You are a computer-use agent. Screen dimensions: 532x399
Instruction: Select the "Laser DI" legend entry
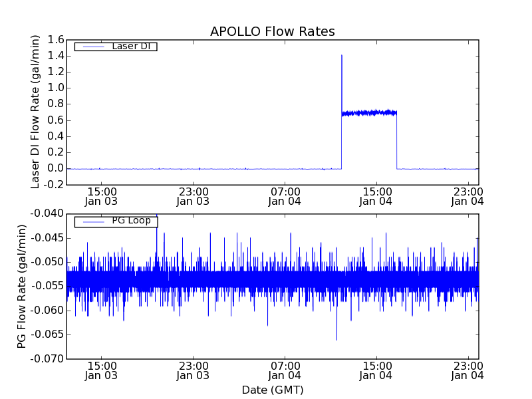click(x=116, y=46)
